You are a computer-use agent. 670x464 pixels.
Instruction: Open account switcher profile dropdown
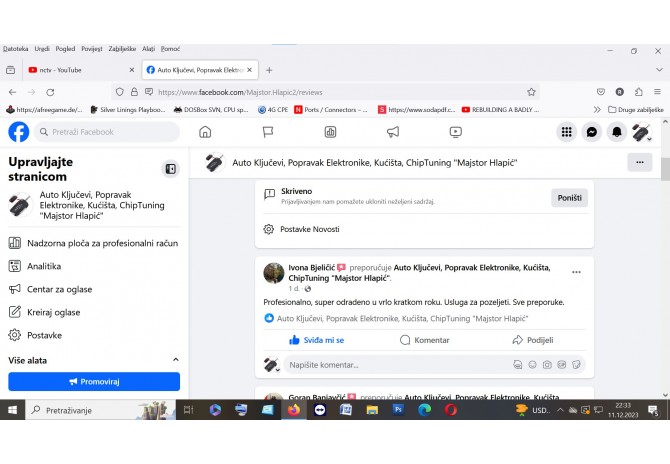(641, 132)
